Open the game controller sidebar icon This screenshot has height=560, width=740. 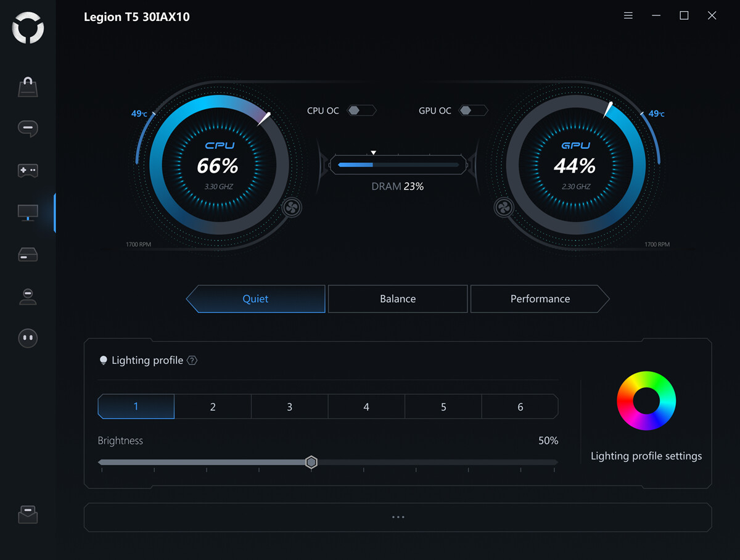(28, 170)
